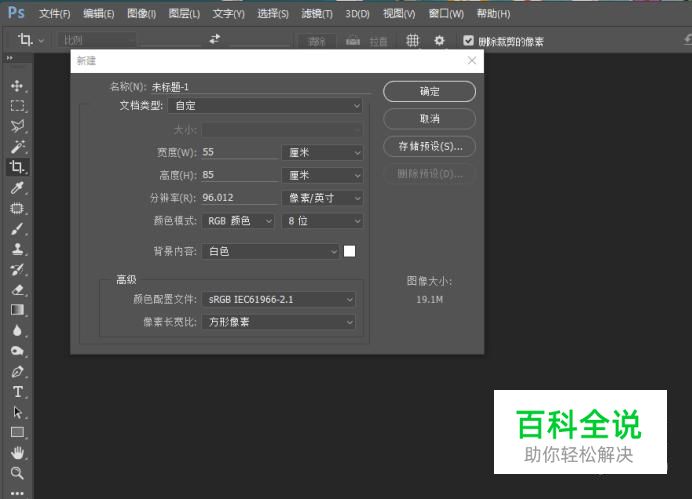This screenshot has width=692, height=499.
Task: Close the 新建 dialog
Action: (x=472, y=60)
